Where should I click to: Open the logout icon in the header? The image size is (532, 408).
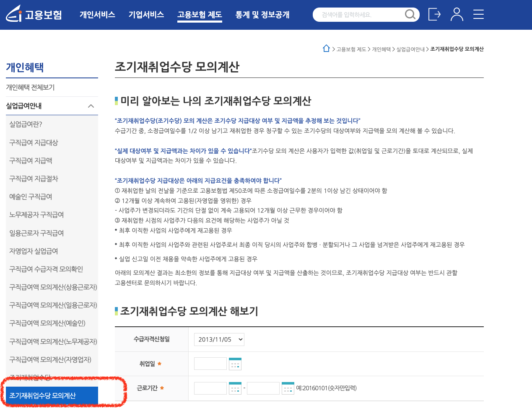click(x=435, y=14)
